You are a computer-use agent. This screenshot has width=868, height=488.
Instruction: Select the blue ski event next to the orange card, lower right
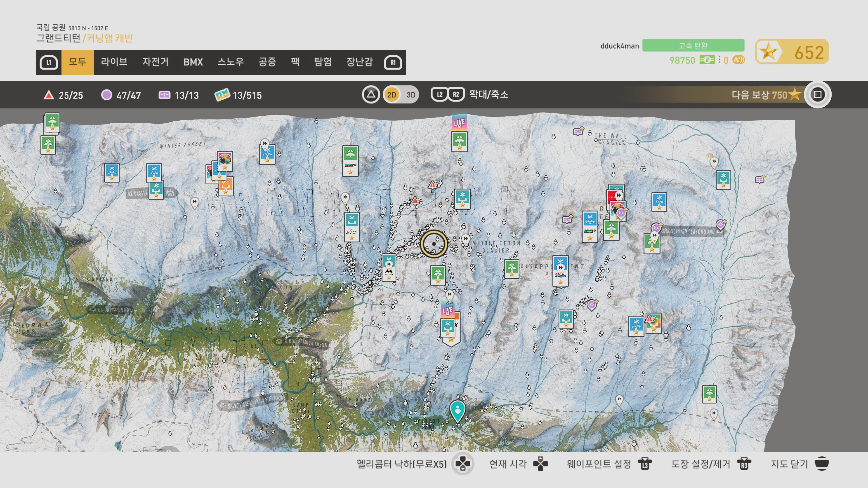tap(636, 326)
